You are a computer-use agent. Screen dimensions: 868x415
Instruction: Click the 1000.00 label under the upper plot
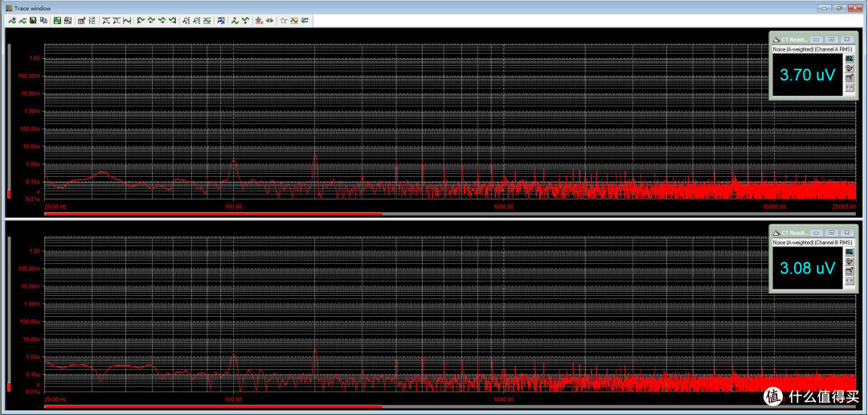click(504, 206)
